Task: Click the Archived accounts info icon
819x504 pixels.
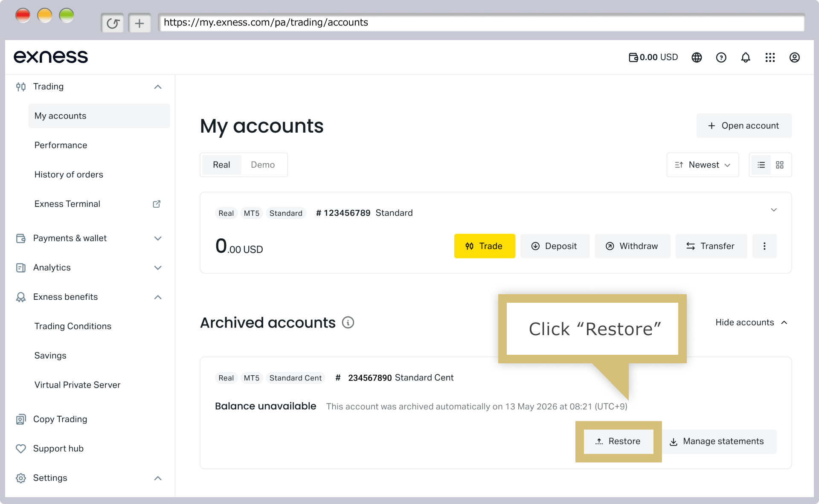Action: click(348, 322)
